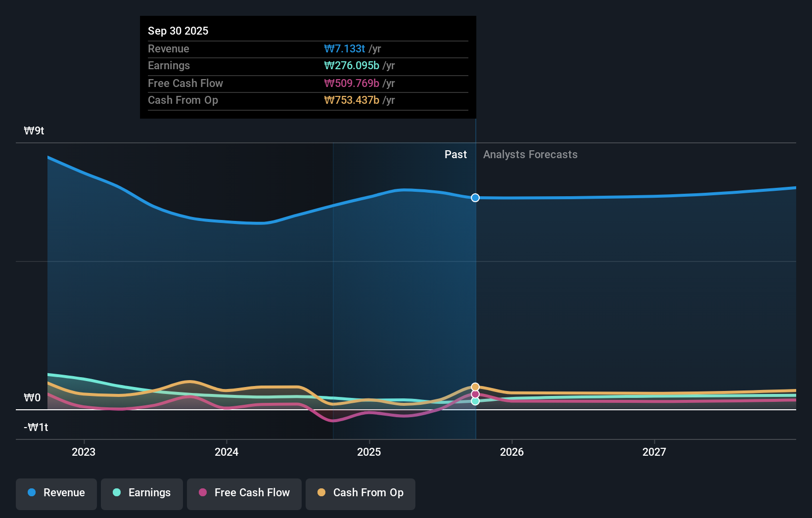Image resolution: width=812 pixels, height=518 pixels.
Task: Toggle visibility of the Earnings series
Action: click(141, 492)
